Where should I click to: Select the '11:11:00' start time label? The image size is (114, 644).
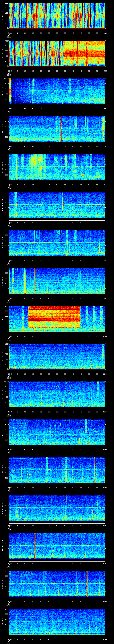(9, 412)
